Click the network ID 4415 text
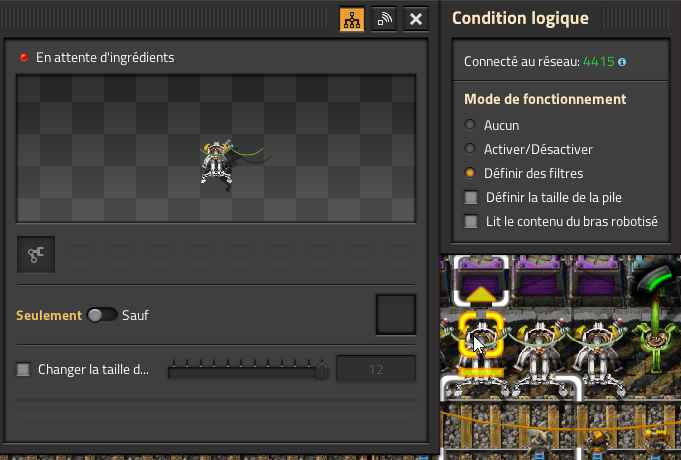This screenshot has width=681, height=460. click(598, 62)
